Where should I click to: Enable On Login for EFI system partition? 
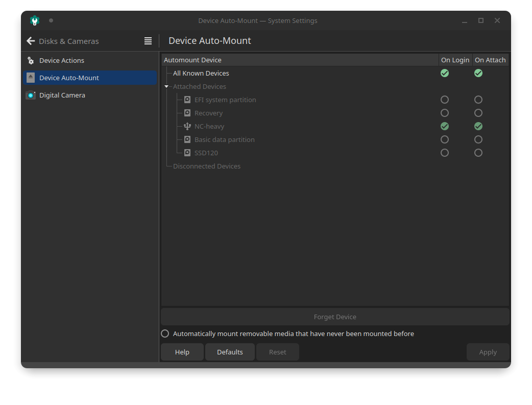pyautogui.click(x=445, y=100)
